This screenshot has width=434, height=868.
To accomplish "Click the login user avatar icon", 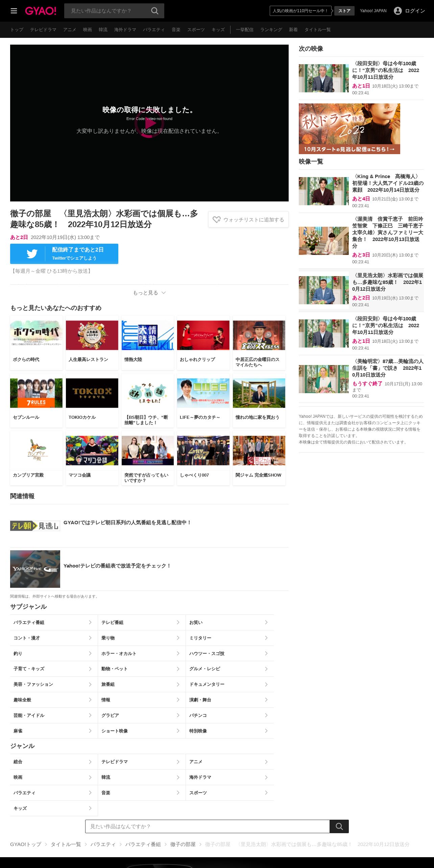I will pos(398,11).
